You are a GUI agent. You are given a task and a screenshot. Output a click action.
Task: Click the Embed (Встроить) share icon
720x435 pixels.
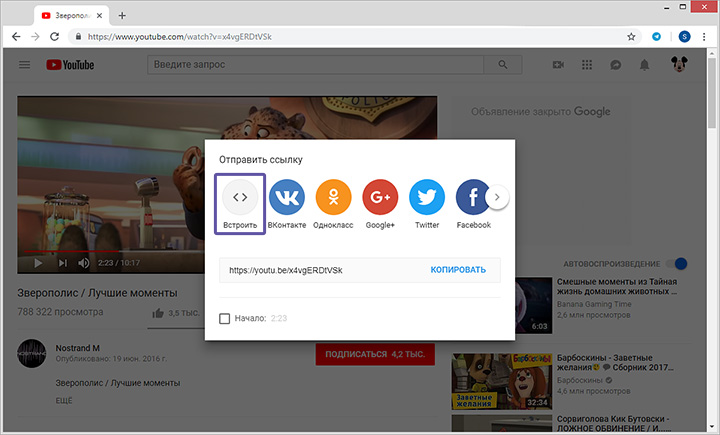240,197
